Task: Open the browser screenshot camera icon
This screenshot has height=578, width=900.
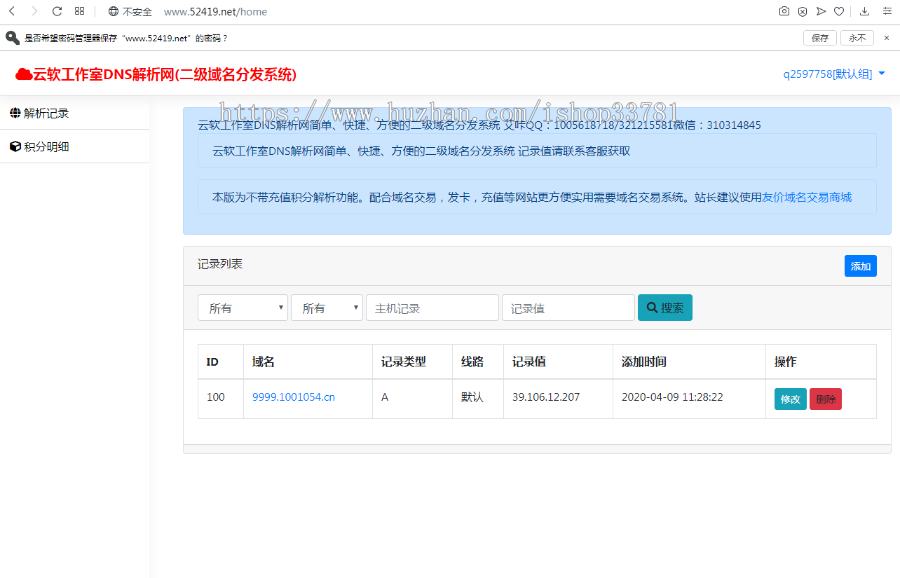Action: 784,11
